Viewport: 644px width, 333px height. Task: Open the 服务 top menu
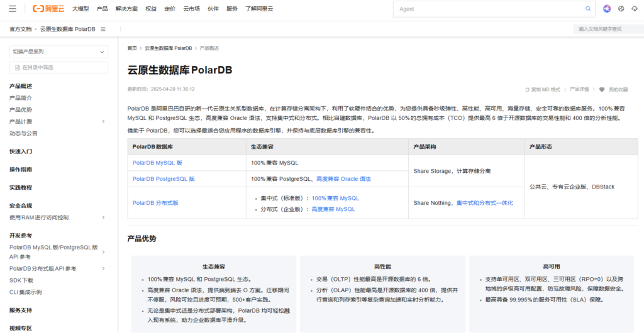[232, 9]
